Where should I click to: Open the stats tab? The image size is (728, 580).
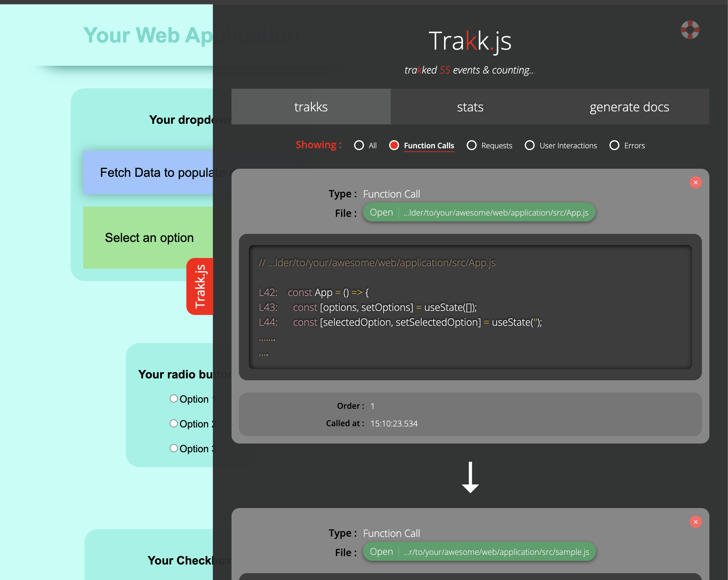[470, 107]
